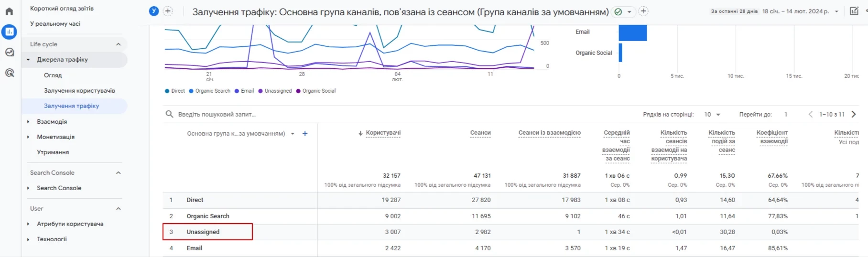Click the 'Direct' table row label
Screen dimensions: 868x257
(x=195, y=200)
